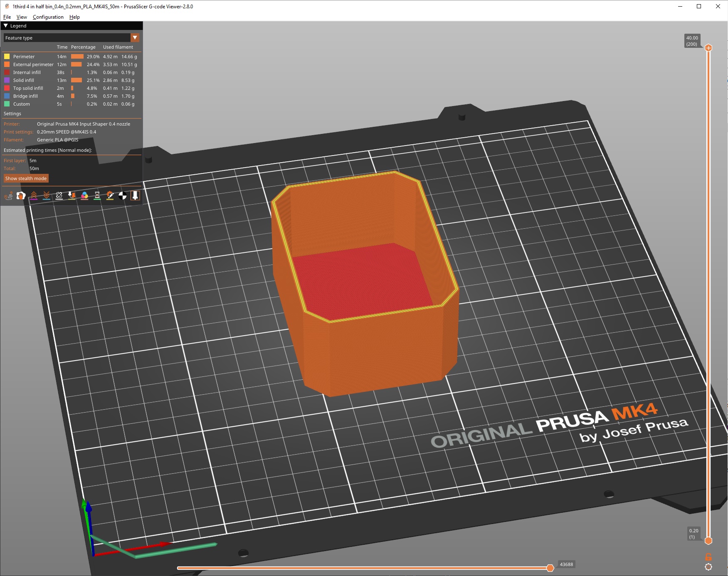This screenshot has height=576, width=728.
Task: Click the top handle of the vertical layer slider
Action: 708,48
